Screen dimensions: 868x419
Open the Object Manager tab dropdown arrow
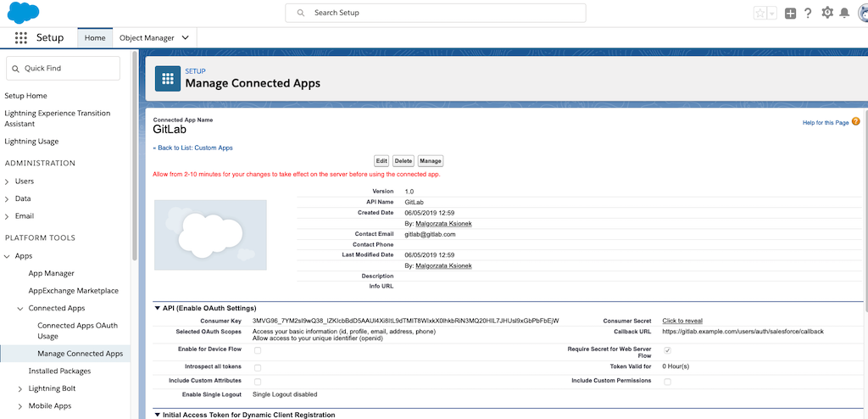(x=186, y=38)
